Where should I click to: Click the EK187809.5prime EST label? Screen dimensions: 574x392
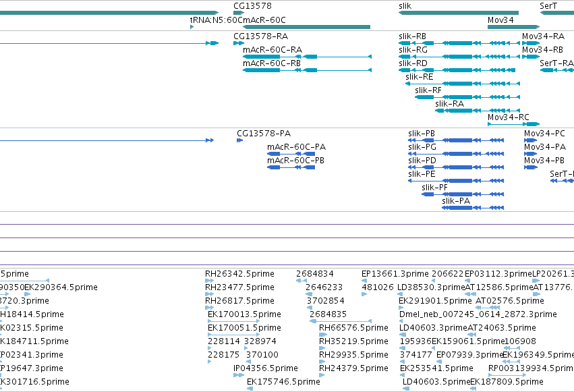point(507,382)
